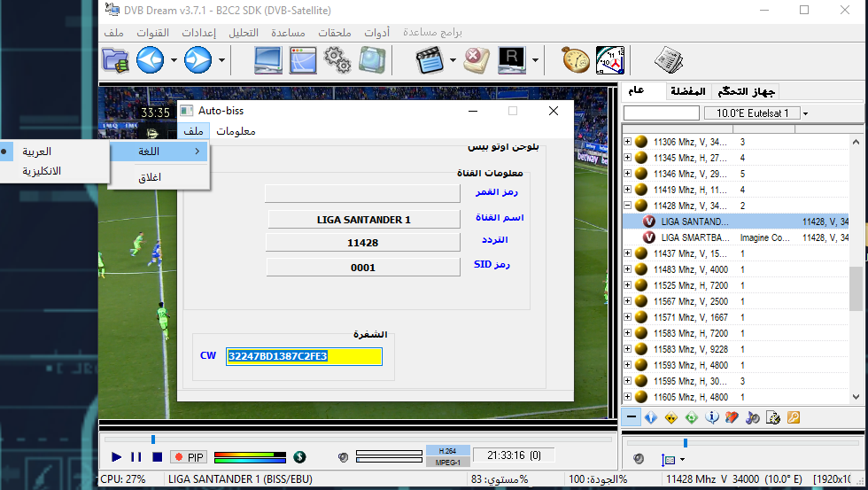Expand the 11437 Mhz, V transponder

coord(627,253)
